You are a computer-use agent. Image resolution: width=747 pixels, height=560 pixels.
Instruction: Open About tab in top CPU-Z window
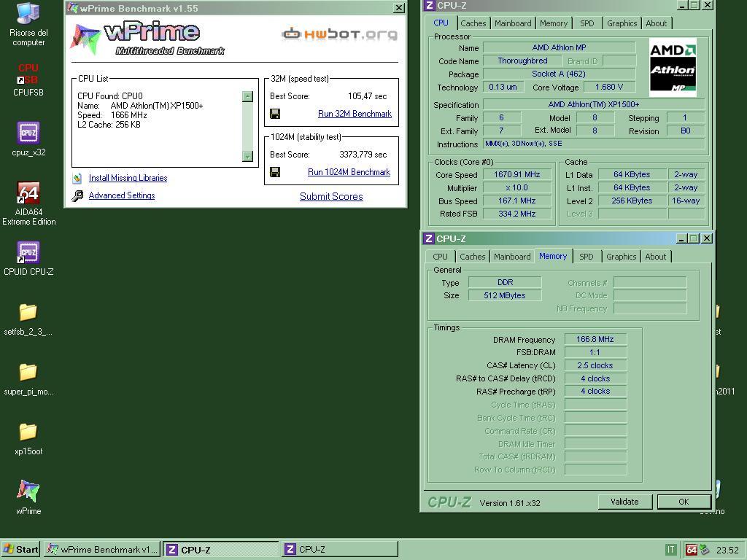tap(656, 23)
